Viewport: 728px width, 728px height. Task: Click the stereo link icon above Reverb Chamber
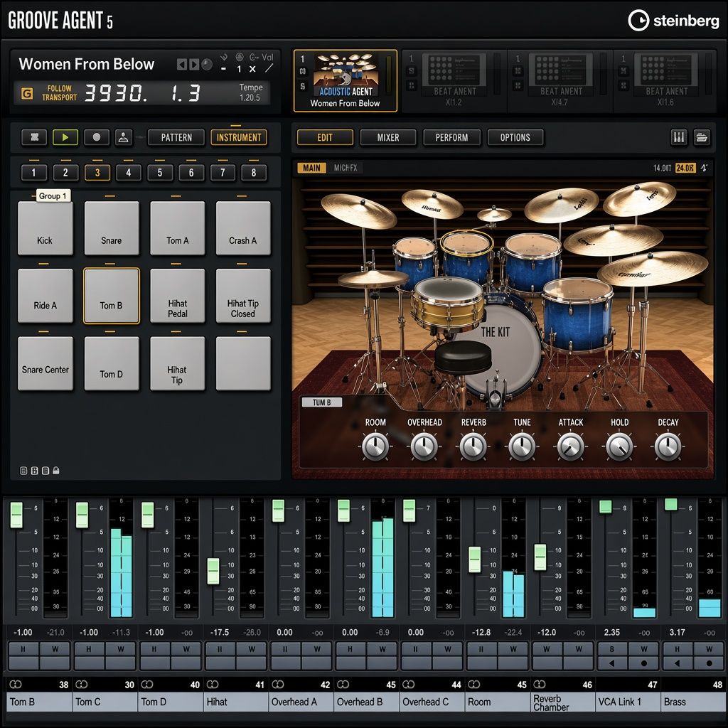[540, 685]
